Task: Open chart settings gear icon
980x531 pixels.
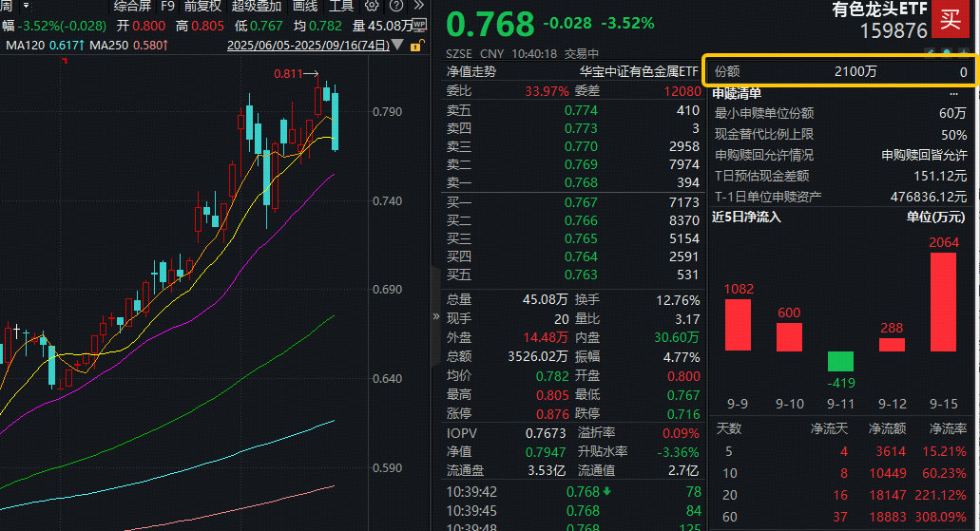Action: pyautogui.click(x=372, y=6)
